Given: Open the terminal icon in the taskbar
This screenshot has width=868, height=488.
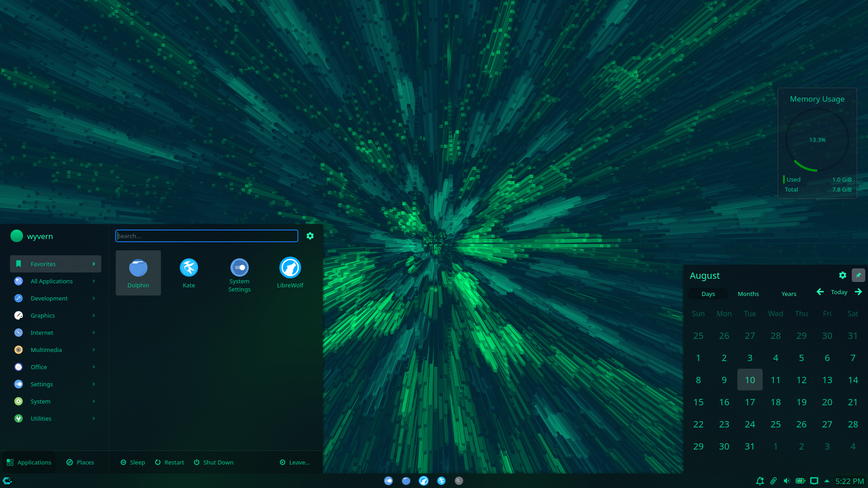Looking at the screenshot, I should [458, 480].
